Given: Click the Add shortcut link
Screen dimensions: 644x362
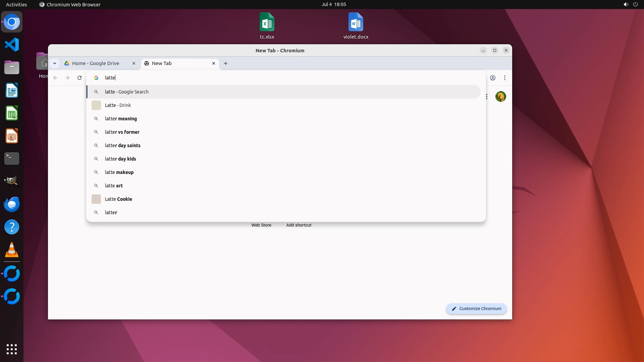Looking at the screenshot, I should [299, 225].
